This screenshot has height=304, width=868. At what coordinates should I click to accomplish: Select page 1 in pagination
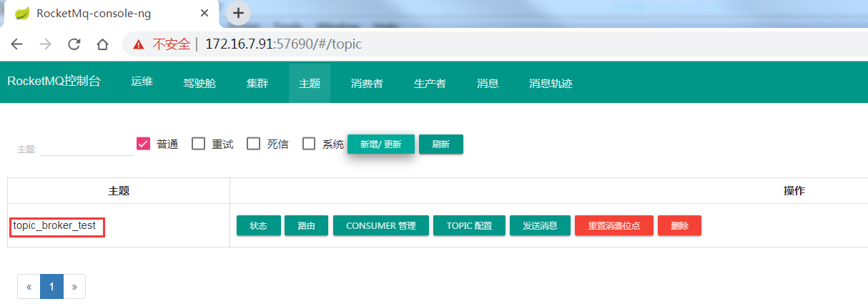coord(51,286)
